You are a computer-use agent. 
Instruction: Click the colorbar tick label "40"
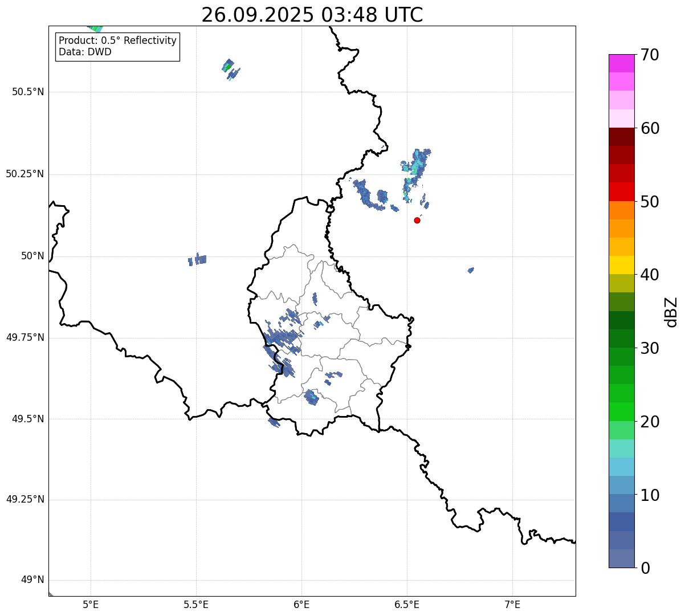click(x=649, y=275)
